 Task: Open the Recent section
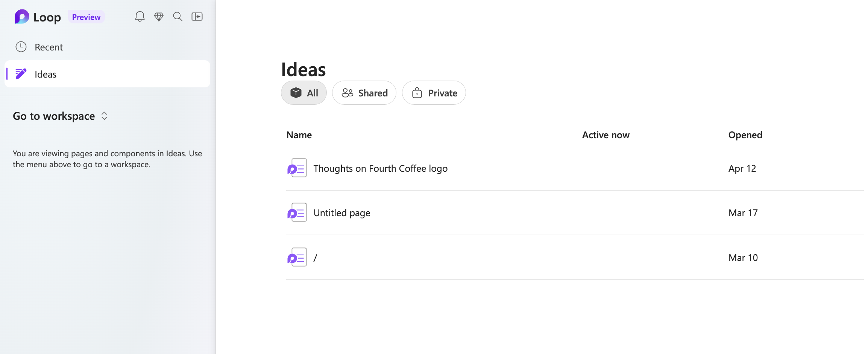click(x=49, y=47)
